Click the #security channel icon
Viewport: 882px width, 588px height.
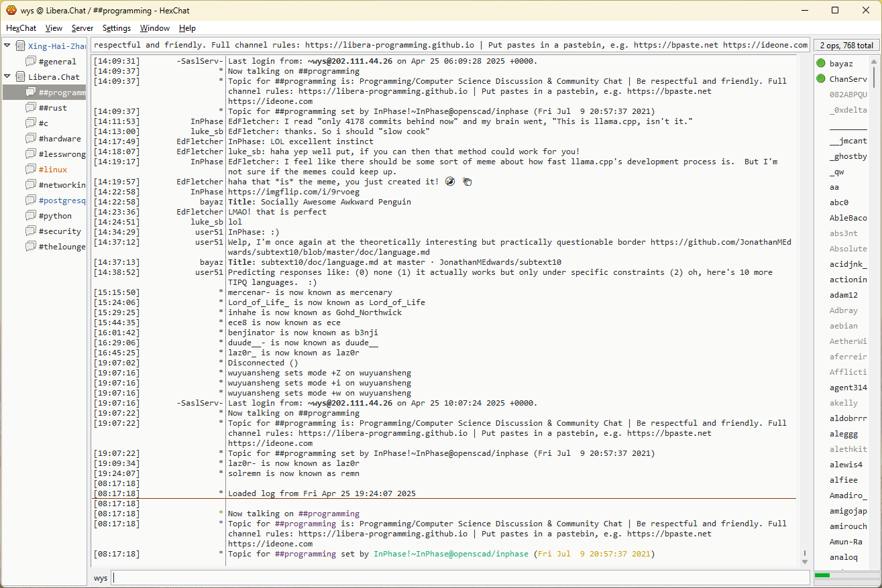(31, 231)
